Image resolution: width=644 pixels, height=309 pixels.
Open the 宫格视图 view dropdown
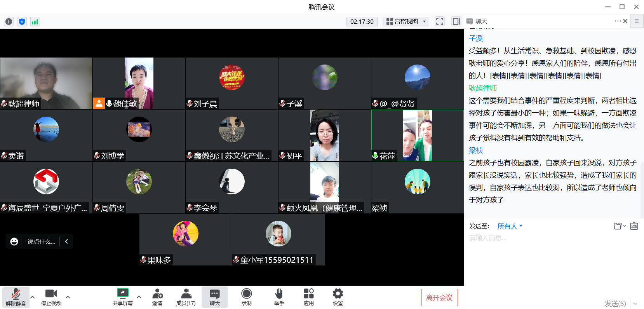click(x=406, y=21)
